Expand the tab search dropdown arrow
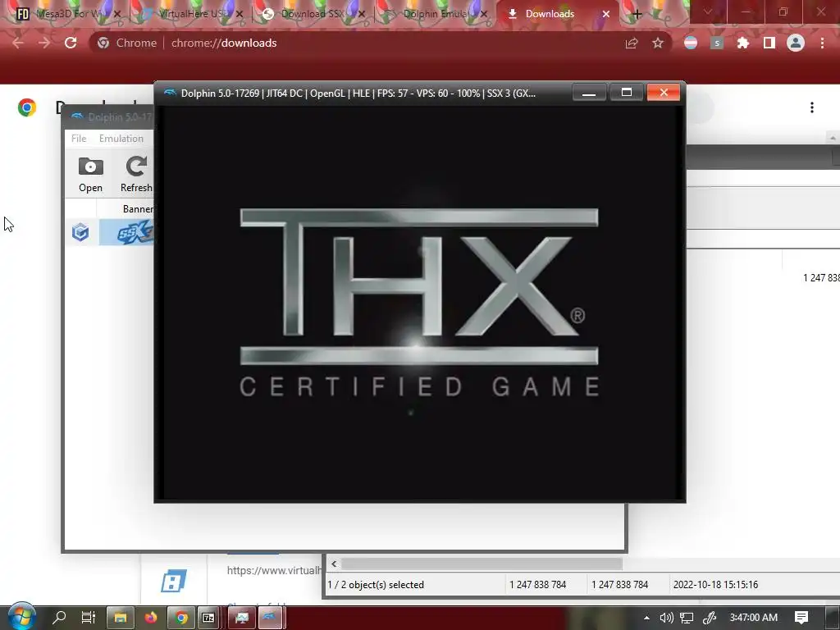Viewport: 840px width, 630px height. point(708,11)
